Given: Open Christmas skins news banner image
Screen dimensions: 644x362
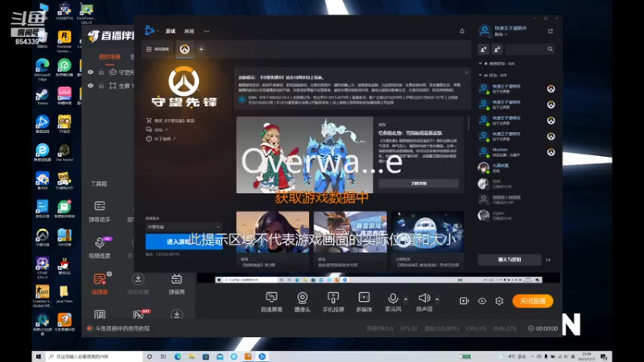Looking at the screenshot, I should [x=304, y=154].
